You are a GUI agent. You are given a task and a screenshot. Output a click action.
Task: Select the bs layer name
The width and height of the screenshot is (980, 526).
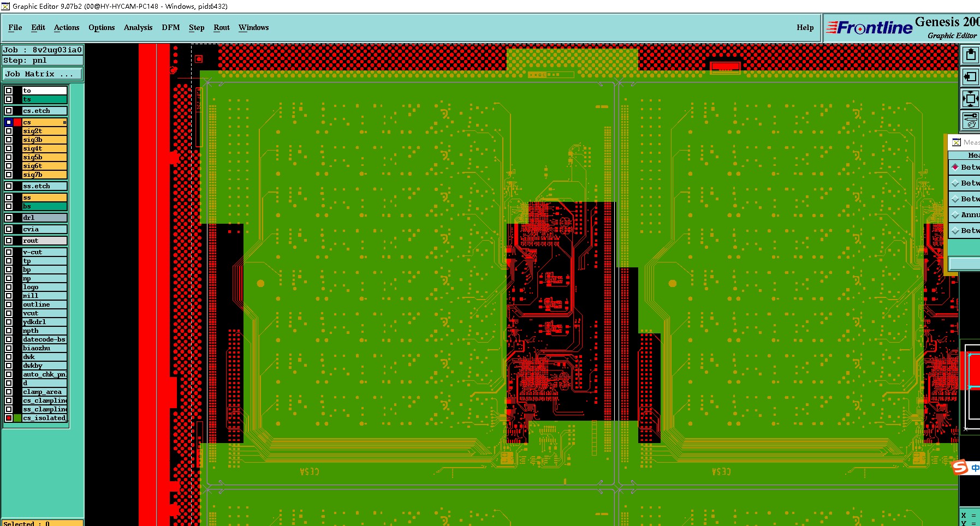(x=44, y=206)
